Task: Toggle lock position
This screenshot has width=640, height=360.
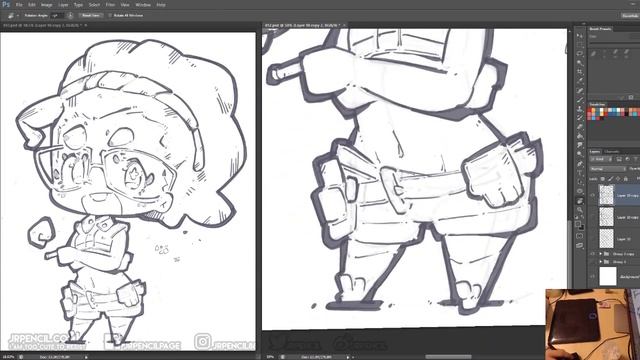Action: (618, 179)
